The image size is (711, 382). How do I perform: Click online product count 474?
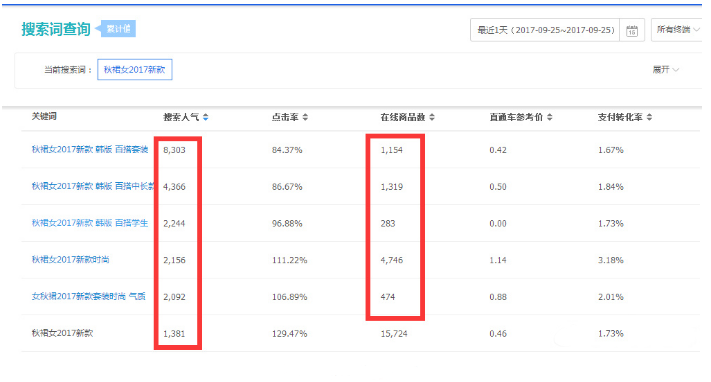pyautogui.click(x=388, y=297)
